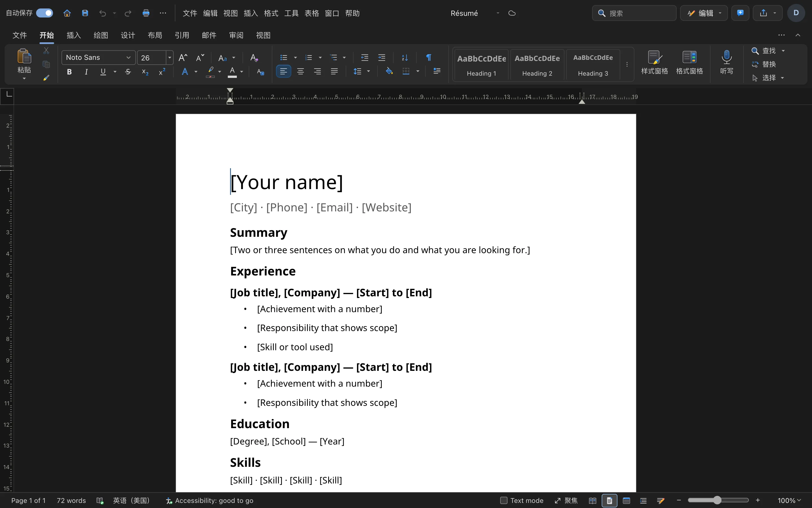812x508 pixels.
Task: Apply superscript formatting
Action: click(162, 72)
